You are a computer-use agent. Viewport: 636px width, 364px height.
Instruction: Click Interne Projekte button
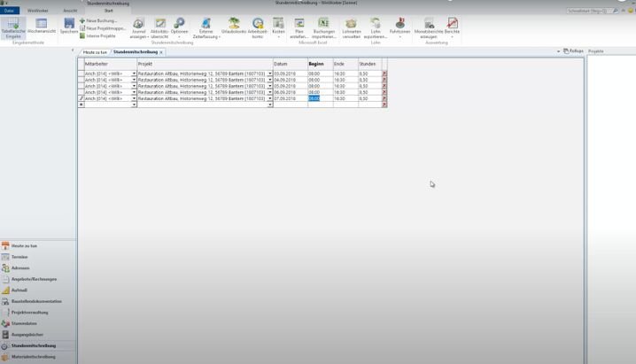(100, 35)
